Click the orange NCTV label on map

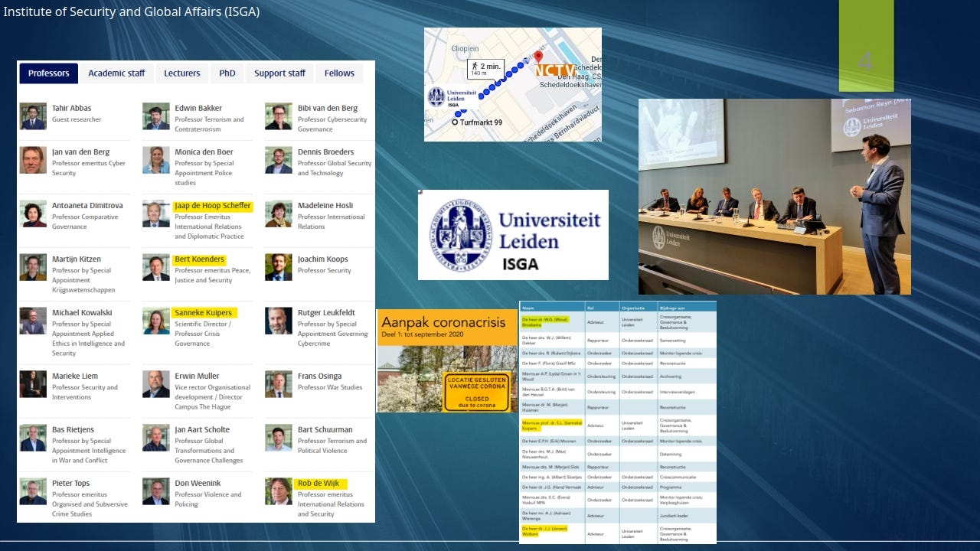tap(554, 70)
